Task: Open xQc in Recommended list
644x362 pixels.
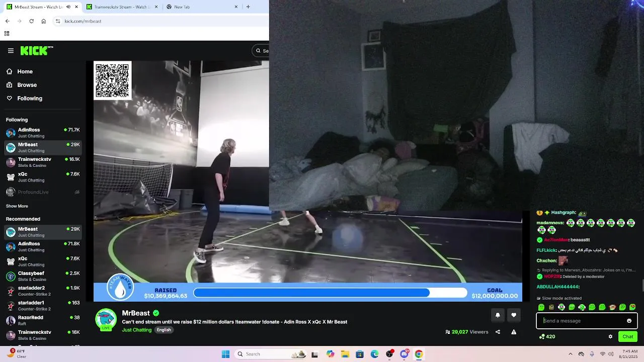Action: [43, 261]
